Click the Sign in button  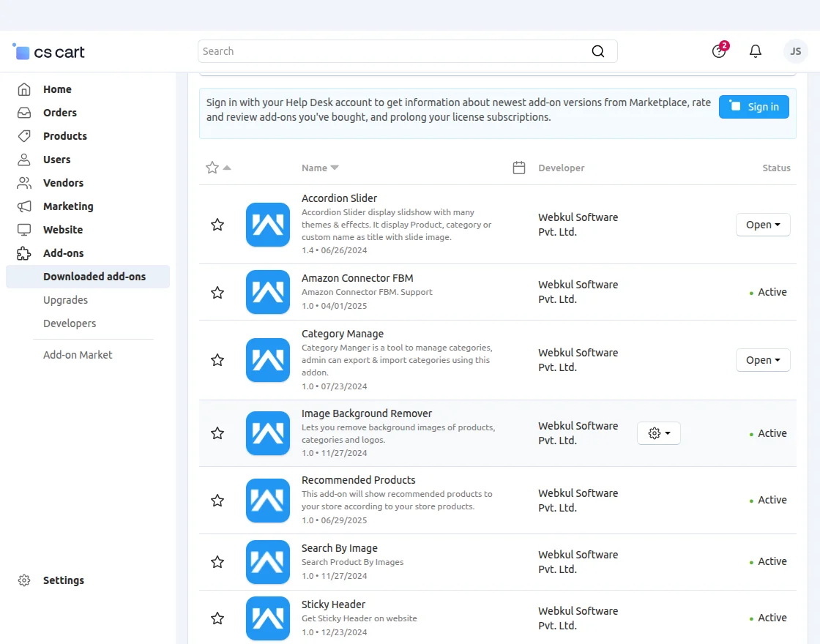pos(753,106)
